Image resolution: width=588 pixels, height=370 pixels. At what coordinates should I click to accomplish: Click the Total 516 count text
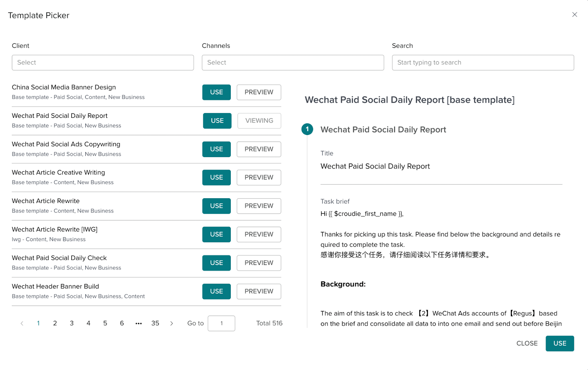pyautogui.click(x=269, y=323)
